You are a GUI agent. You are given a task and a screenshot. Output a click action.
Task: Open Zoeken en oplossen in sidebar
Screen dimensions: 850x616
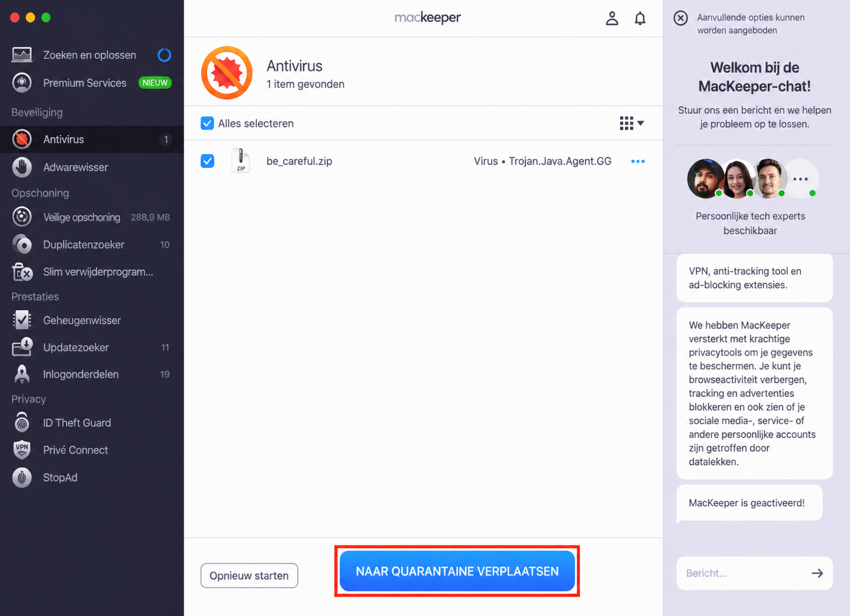point(92,55)
